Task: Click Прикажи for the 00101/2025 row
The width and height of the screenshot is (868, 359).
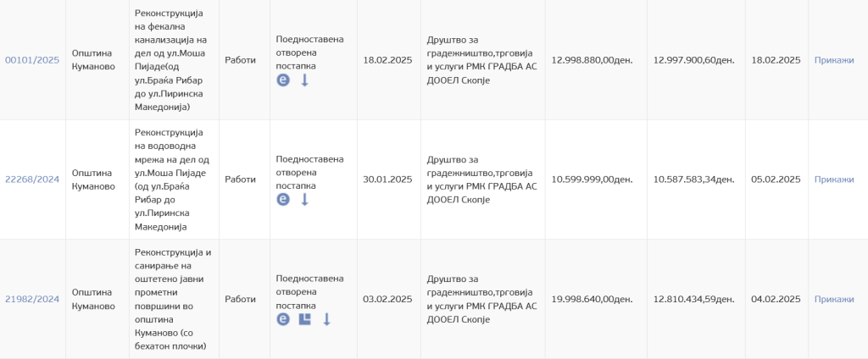Action: click(834, 60)
